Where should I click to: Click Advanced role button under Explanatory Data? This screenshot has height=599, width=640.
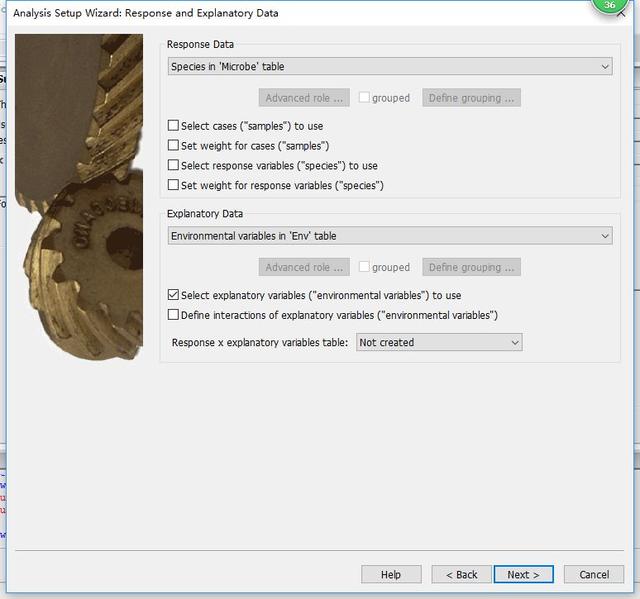pyautogui.click(x=304, y=267)
